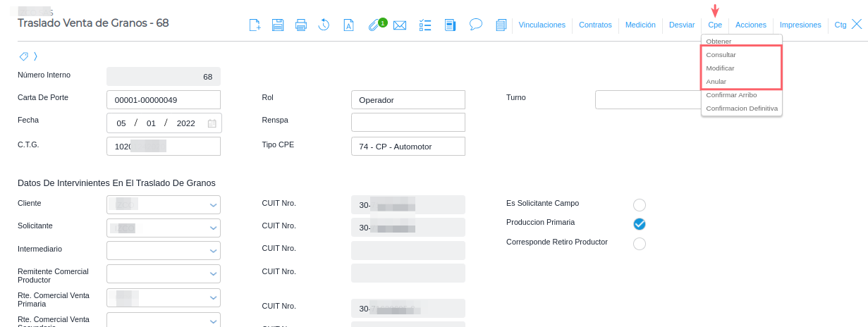Open the comments speech bubble icon
This screenshot has height=327, width=868.
pos(476,25)
